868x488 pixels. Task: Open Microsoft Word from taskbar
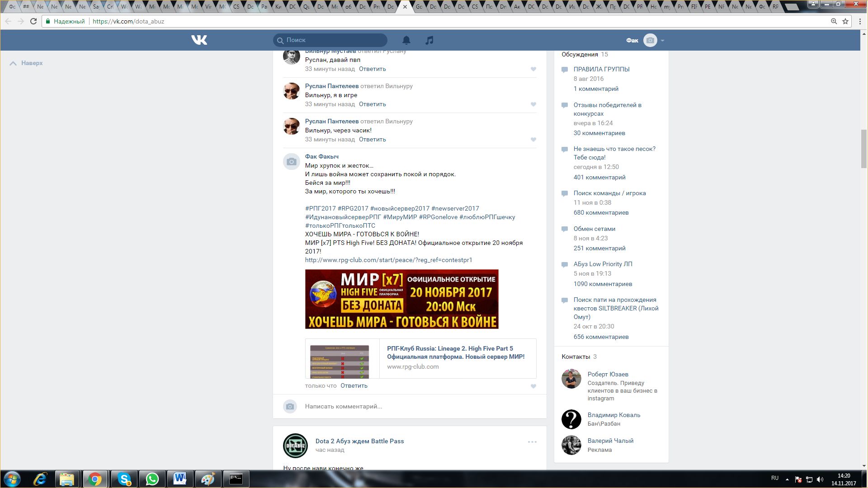tap(180, 479)
